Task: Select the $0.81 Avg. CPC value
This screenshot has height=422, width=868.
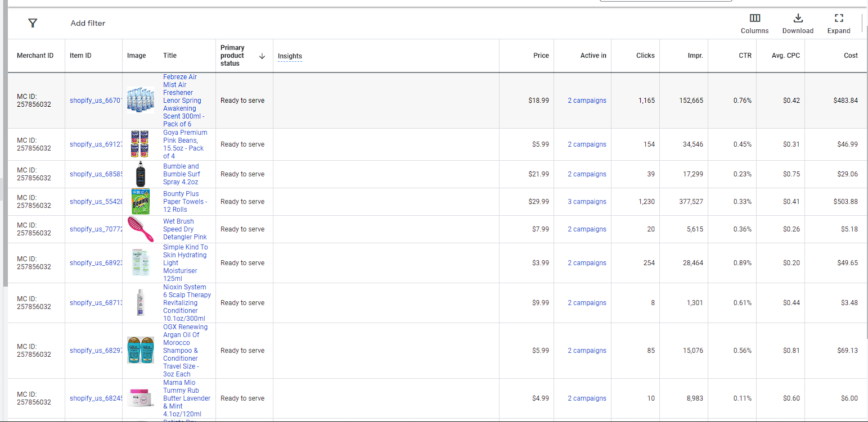Action: pos(791,351)
